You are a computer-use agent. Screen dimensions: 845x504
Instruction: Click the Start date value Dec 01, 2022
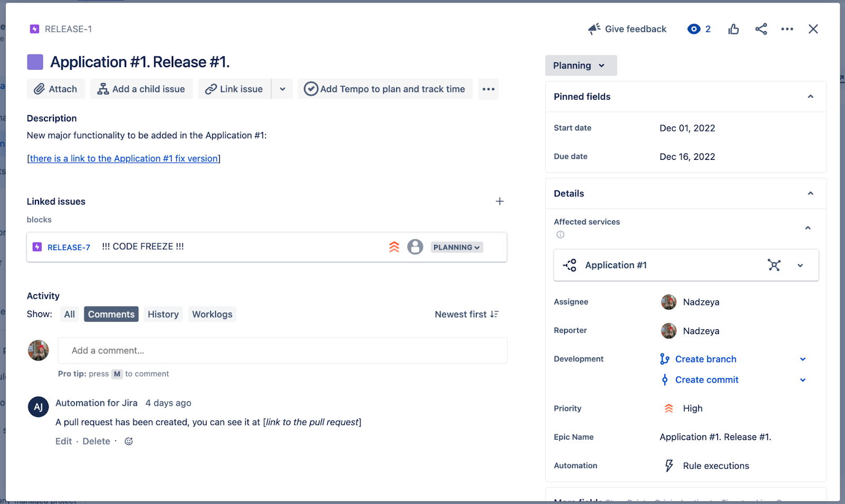pos(687,128)
